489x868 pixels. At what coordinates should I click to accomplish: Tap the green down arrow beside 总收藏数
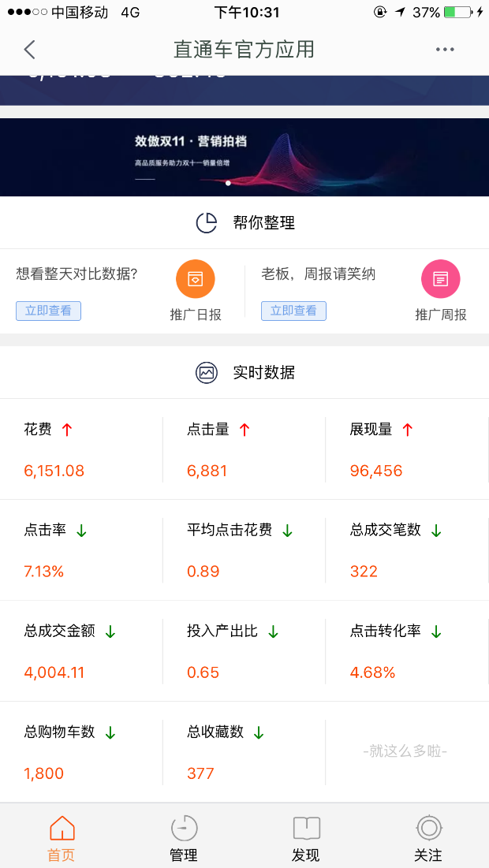pyautogui.click(x=258, y=732)
